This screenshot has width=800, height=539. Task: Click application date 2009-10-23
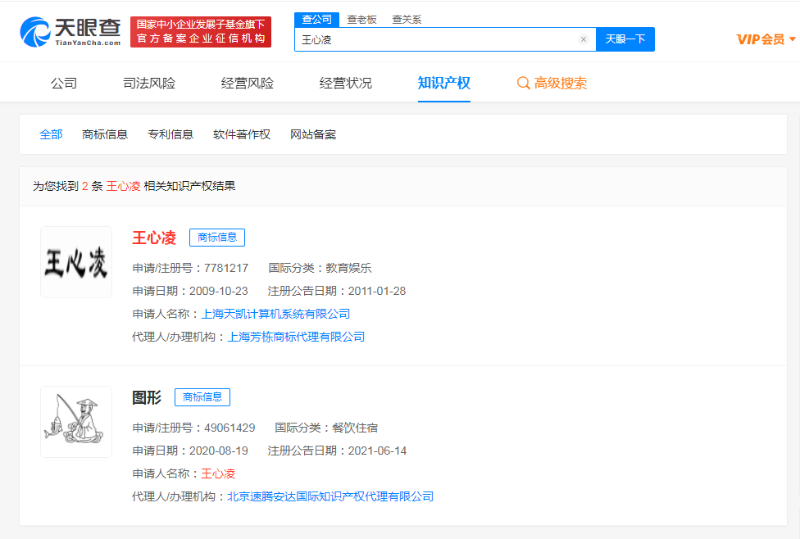click(218, 291)
